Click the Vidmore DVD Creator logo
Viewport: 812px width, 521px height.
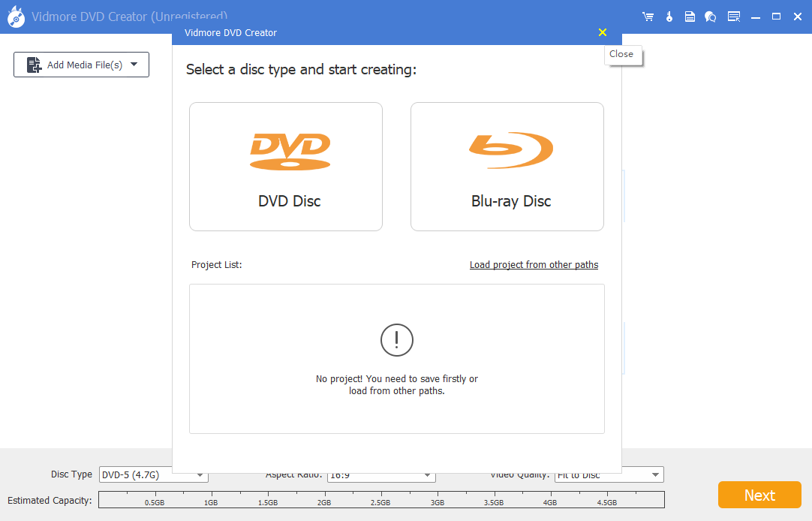pos(16,16)
